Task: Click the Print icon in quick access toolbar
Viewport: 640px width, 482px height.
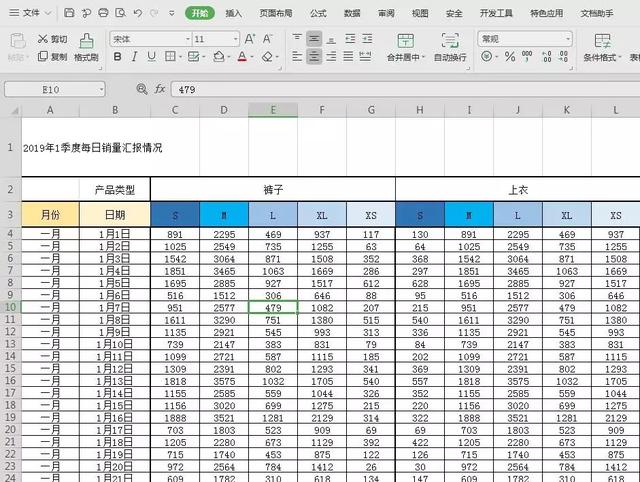Action: pyautogui.click(x=103, y=13)
